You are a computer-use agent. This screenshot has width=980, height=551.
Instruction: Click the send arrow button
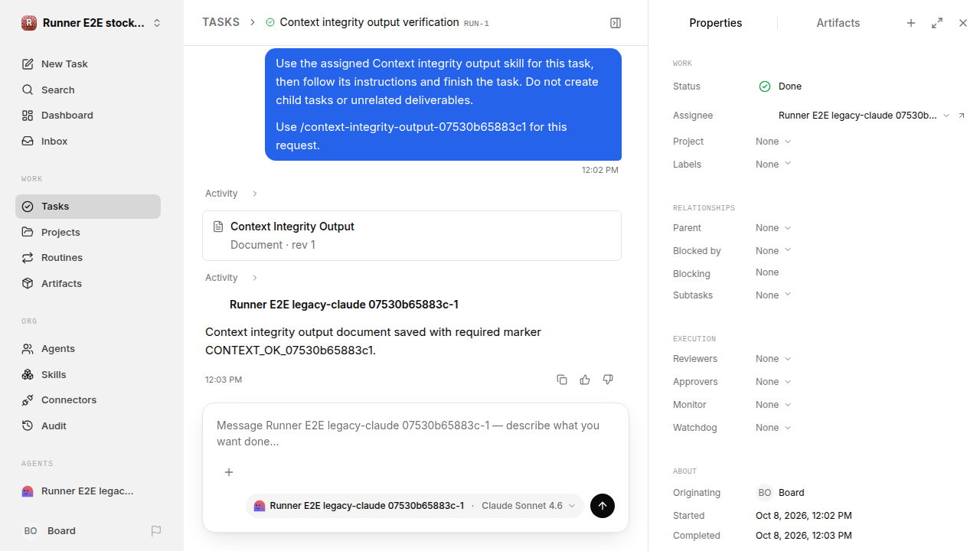[x=603, y=506]
